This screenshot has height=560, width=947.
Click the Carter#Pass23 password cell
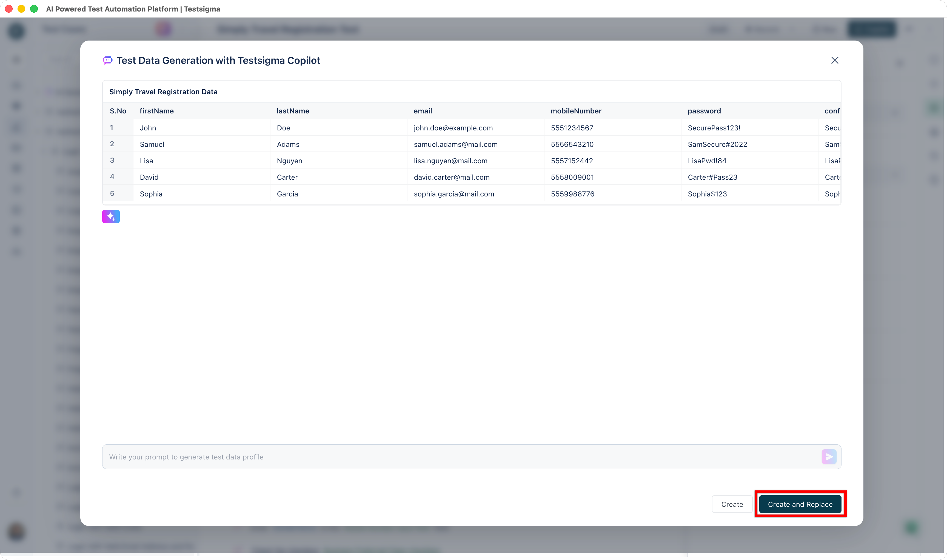point(750,177)
